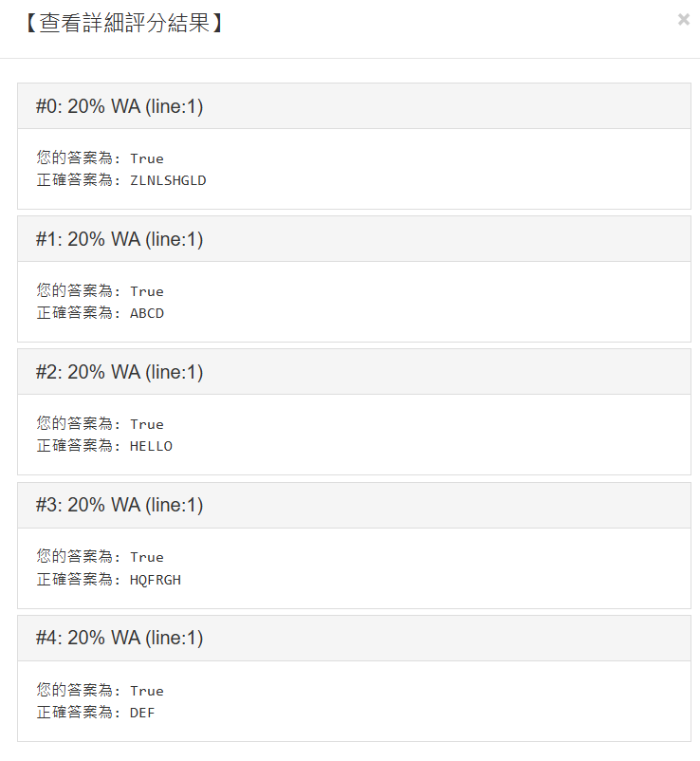700x761 pixels.
Task: Click the True answer in test #3
Action: 147,557
